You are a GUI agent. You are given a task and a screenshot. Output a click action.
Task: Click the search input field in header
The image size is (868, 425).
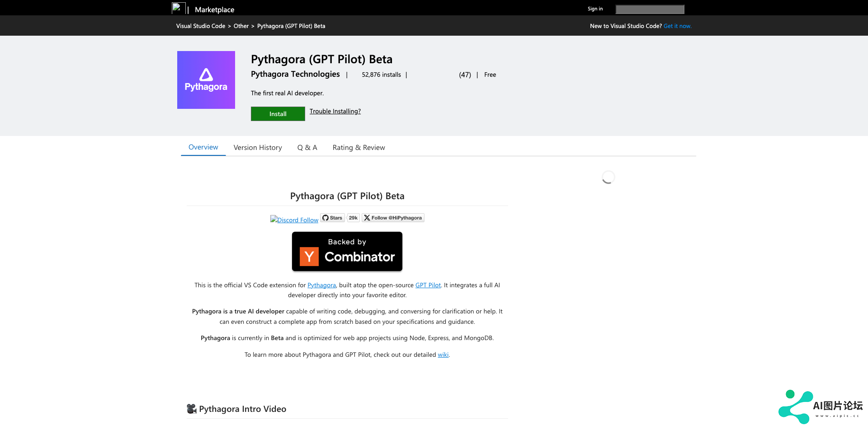(x=650, y=9)
